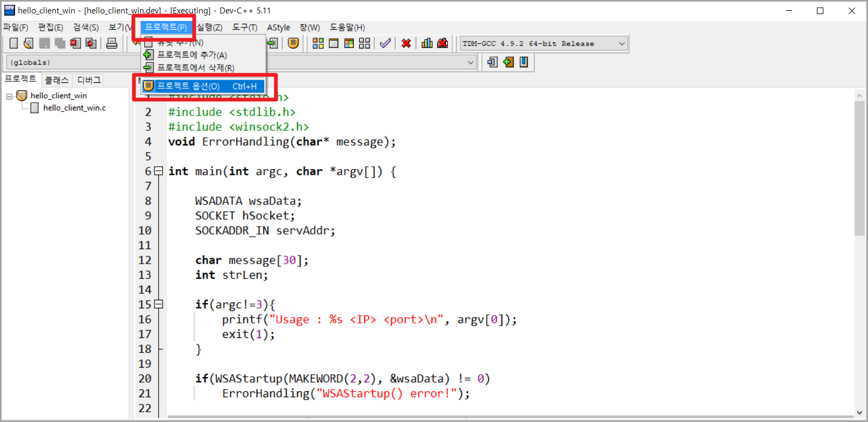868x422 pixels.
Task: Switch to the 클래스 tab
Action: click(x=56, y=80)
